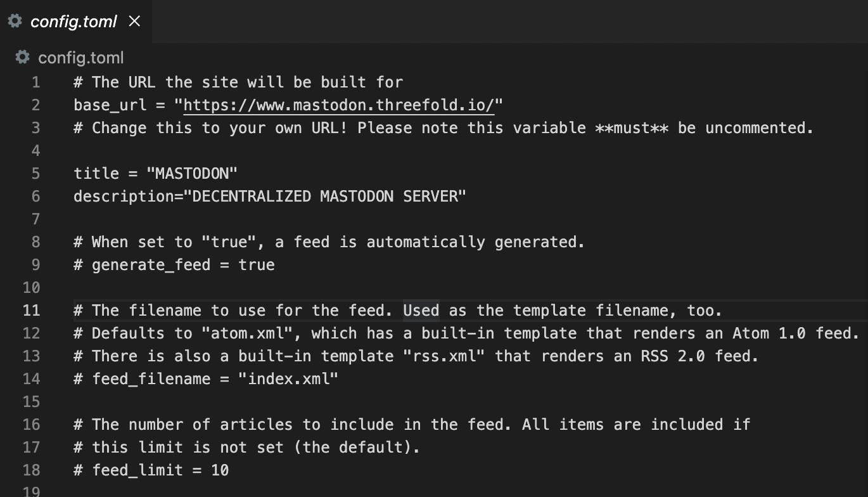This screenshot has height=497, width=868.
Task: Click the gear icon in config.toml tab
Action: coord(15,21)
